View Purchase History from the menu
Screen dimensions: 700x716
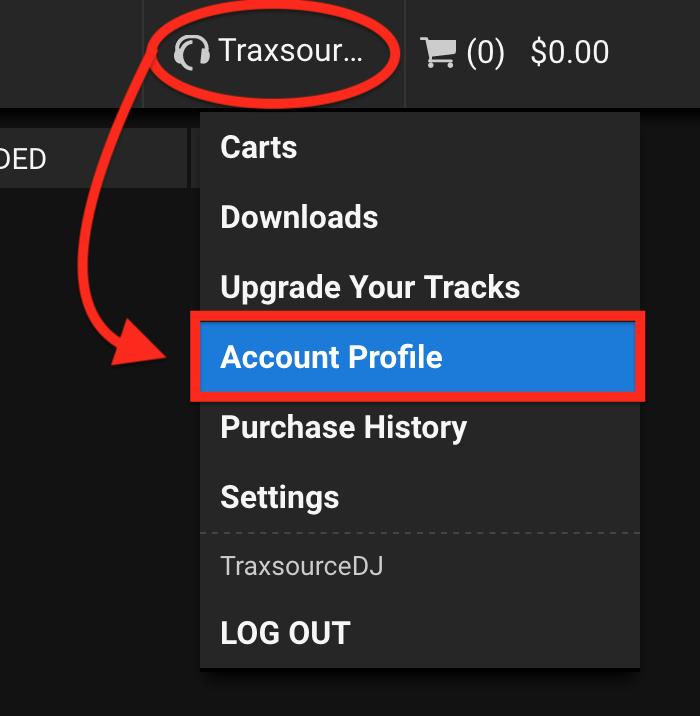click(x=343, y=428)
